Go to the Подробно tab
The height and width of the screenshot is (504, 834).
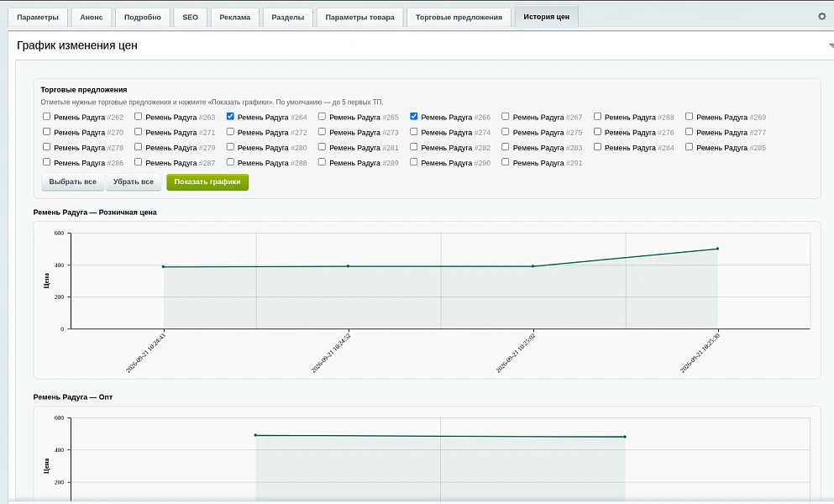[143, 17]
